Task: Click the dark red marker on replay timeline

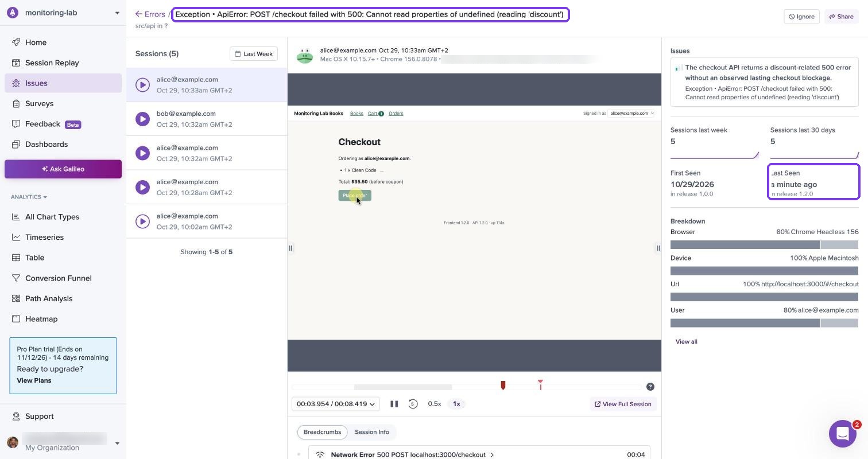Action: point(503,385)
